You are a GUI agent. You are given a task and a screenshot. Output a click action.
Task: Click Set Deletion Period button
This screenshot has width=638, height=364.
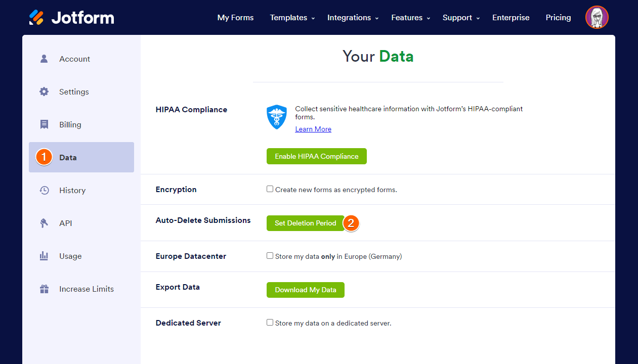tap(306, 223)
